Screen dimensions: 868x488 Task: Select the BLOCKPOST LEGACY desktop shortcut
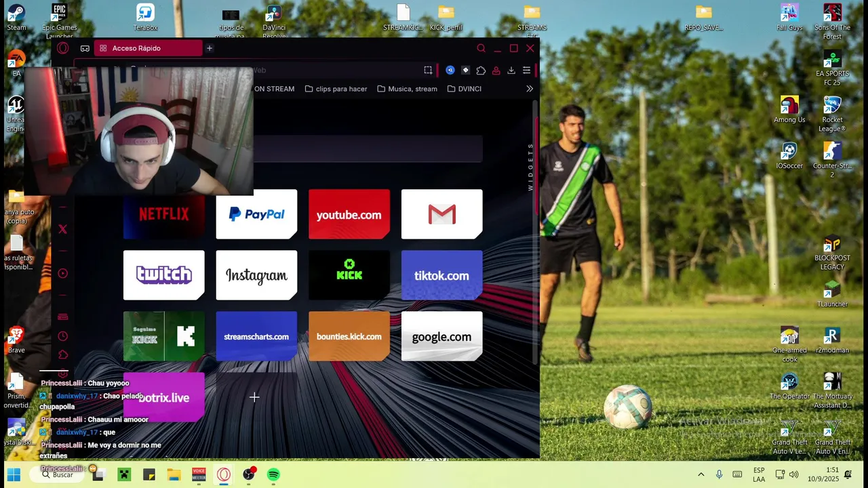(x=832, y=252)
